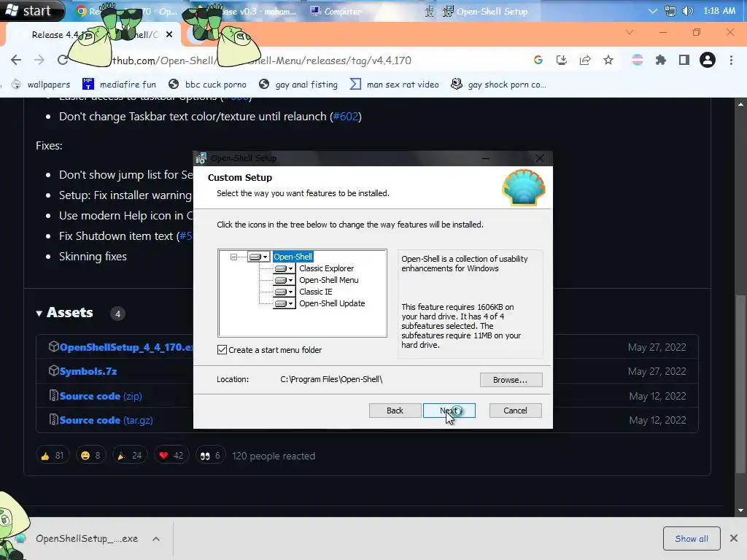Image resolution: width=747 pixels, height=560 pixels.
Task: Open issue #602 link
Action: 346,117
